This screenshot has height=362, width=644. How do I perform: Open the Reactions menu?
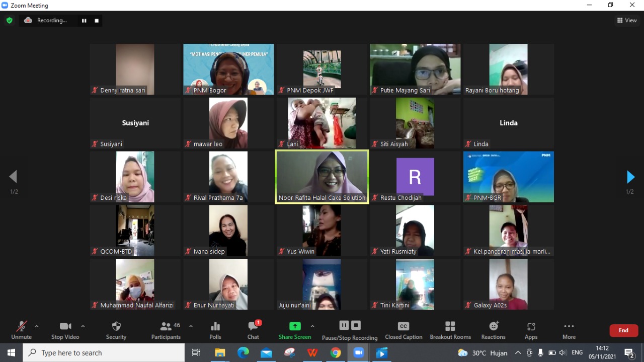(493, 330)
